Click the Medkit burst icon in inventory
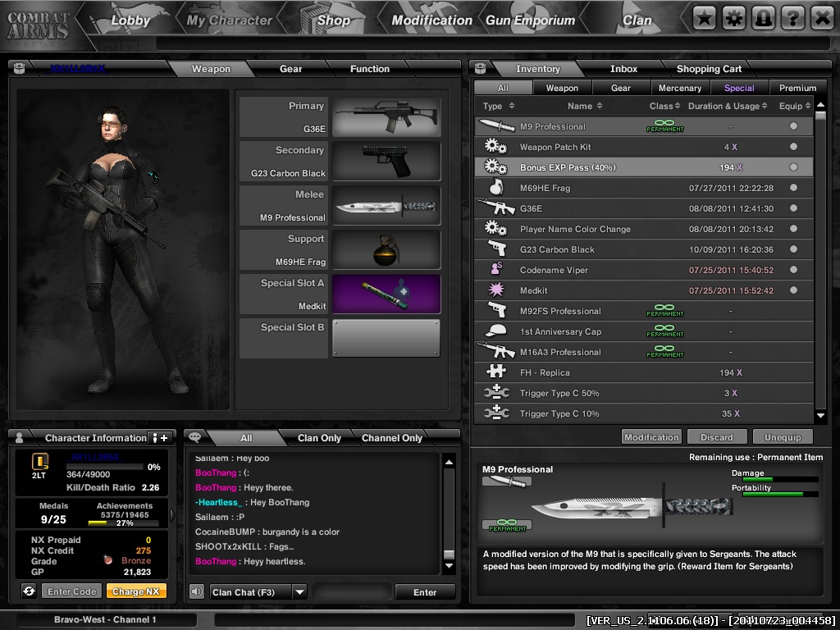 coord(496,290)
